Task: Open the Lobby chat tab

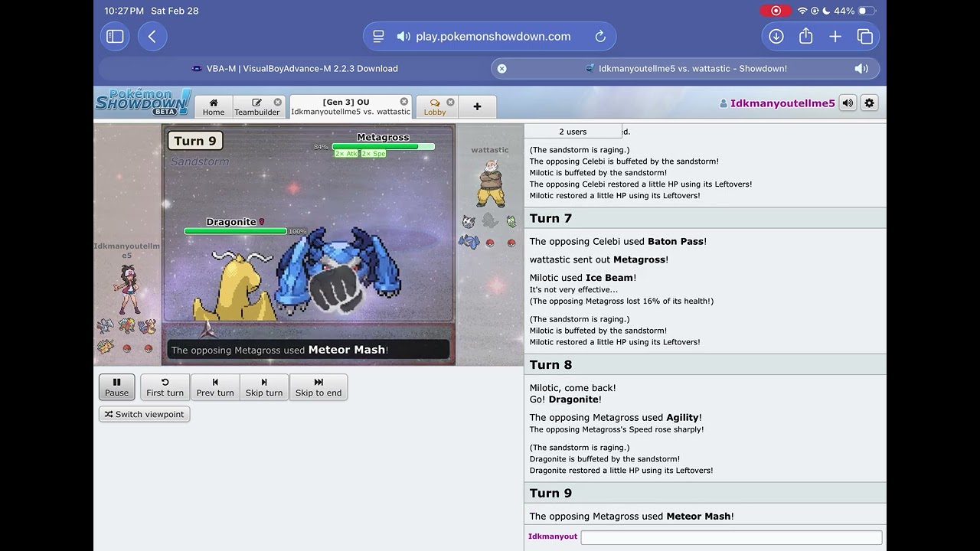Action: point(435,107)
